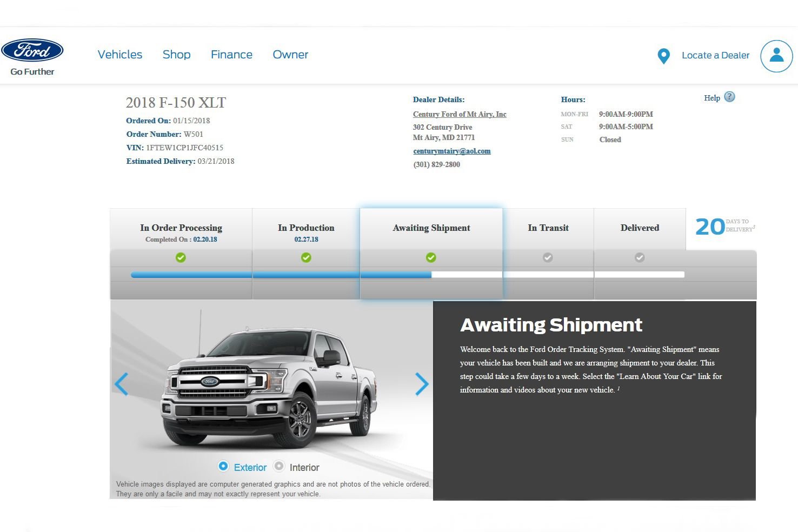
Task: Click the Help question mark icon
Action: pos(729,97)
